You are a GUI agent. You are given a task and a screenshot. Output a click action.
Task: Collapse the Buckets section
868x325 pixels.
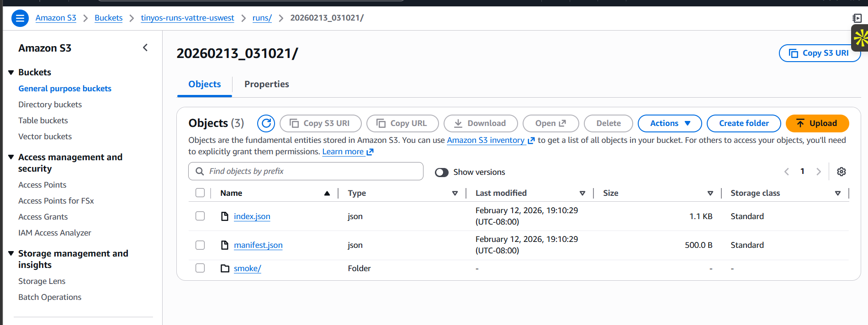[11, 73]
